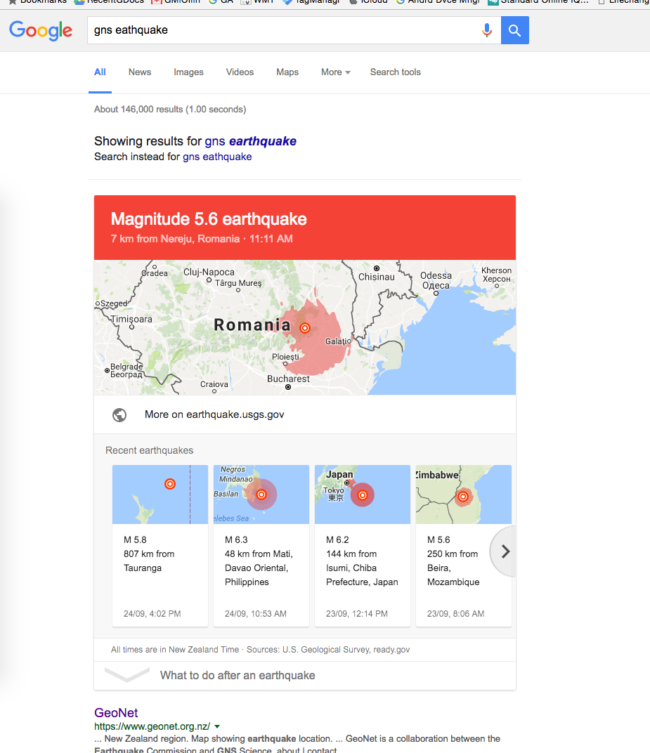Click 'About 146,000 results' text
Viewport: 650px width, 753px height.
pos(170,109)
